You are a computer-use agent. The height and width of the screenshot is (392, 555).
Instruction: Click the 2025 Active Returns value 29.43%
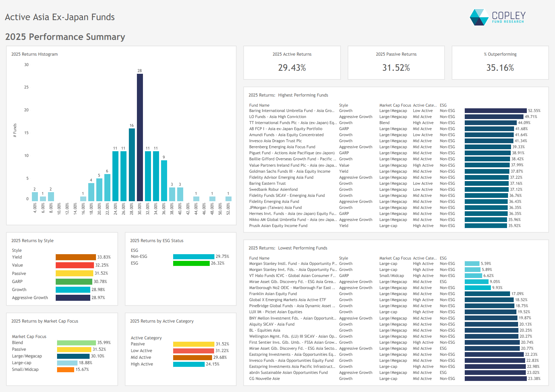pyautogui.click(x=292, y=68)
